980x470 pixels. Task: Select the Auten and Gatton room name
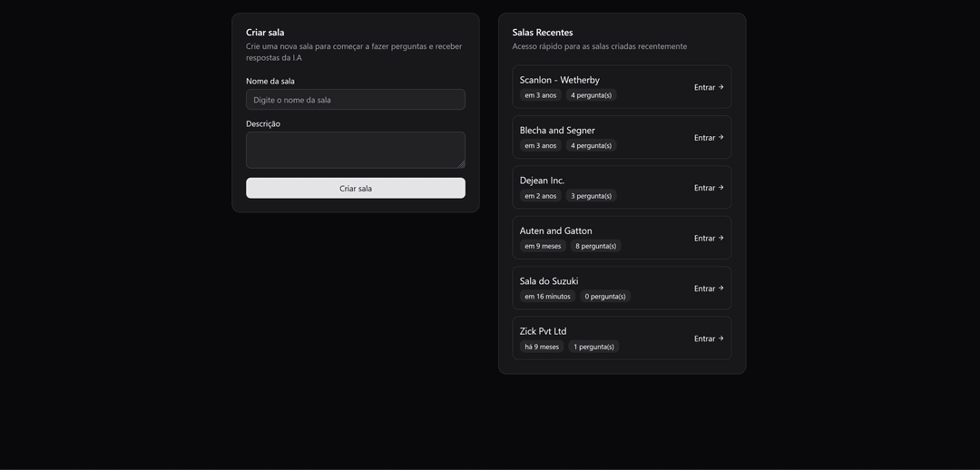555,230
